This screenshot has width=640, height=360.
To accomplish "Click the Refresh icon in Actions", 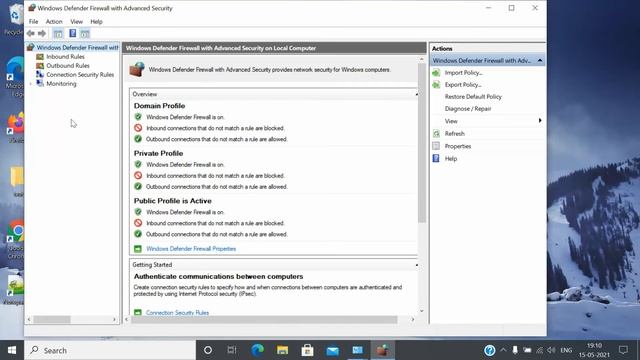I will [436, 134].
